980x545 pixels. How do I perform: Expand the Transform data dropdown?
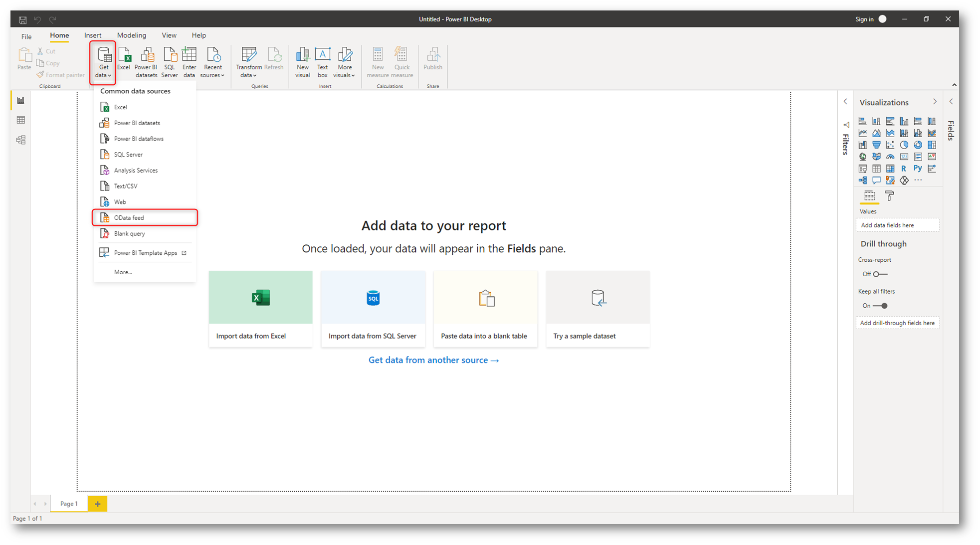pyautogui.click(x=249, y=62)
